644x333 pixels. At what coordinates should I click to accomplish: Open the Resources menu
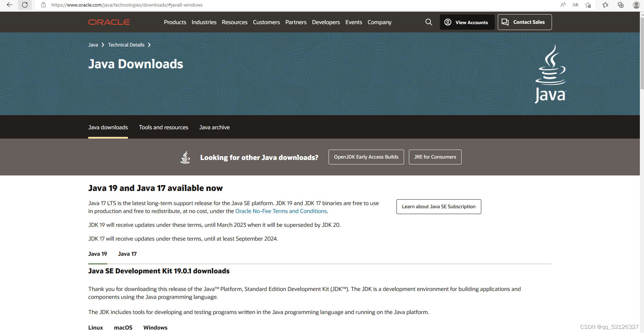click(x=235, y=22)
